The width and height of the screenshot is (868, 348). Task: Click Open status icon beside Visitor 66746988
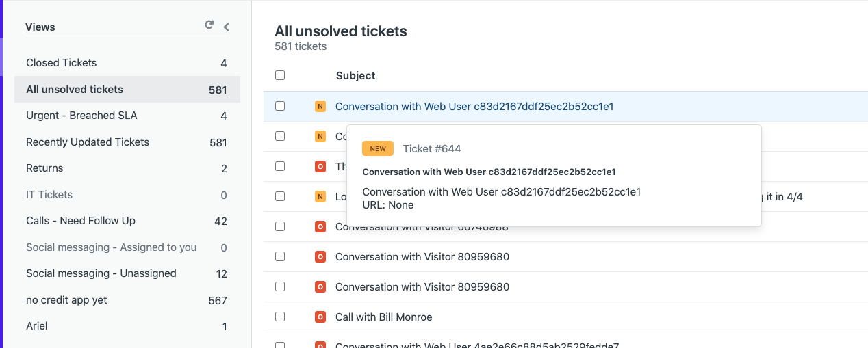click(x=320, y=227)
